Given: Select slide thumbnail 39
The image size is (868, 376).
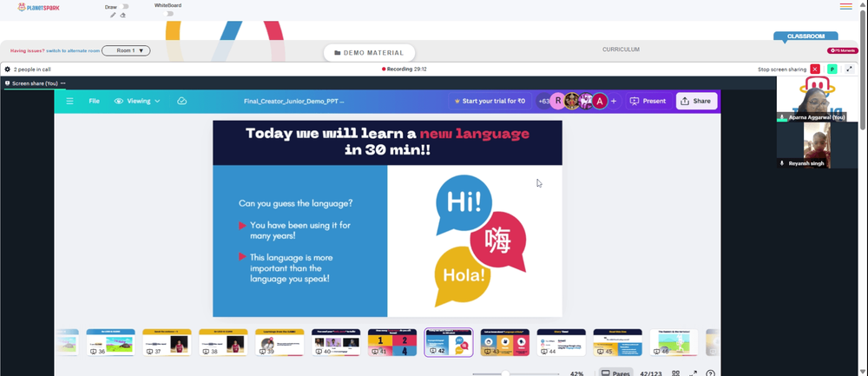Looking at the screenshot, I should (x=279, y=342).
